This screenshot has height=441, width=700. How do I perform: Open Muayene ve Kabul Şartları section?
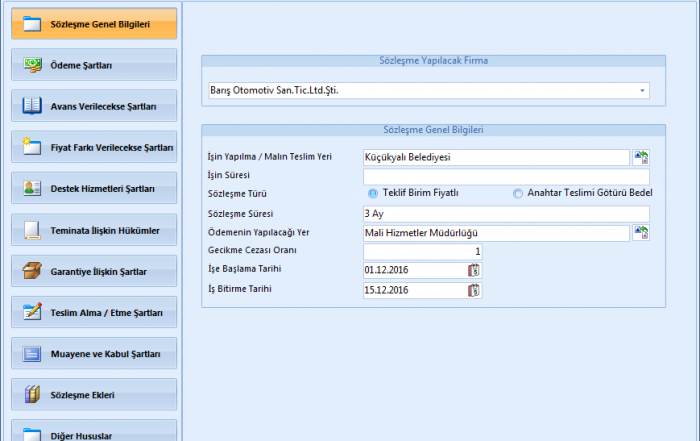[94, 354]
